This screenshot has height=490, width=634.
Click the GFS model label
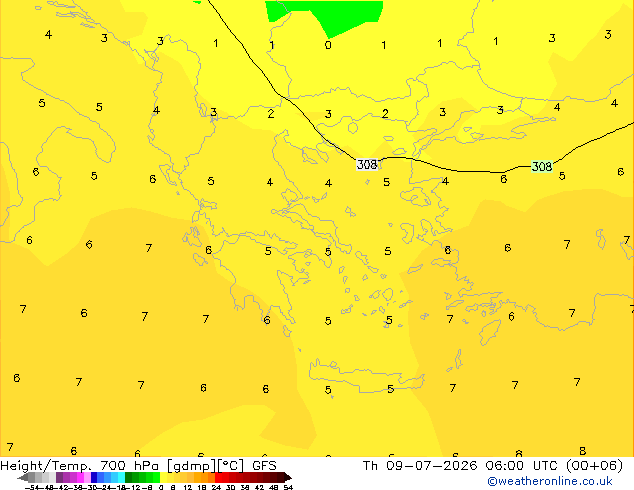pyautogui.click(x=264, y=466)
